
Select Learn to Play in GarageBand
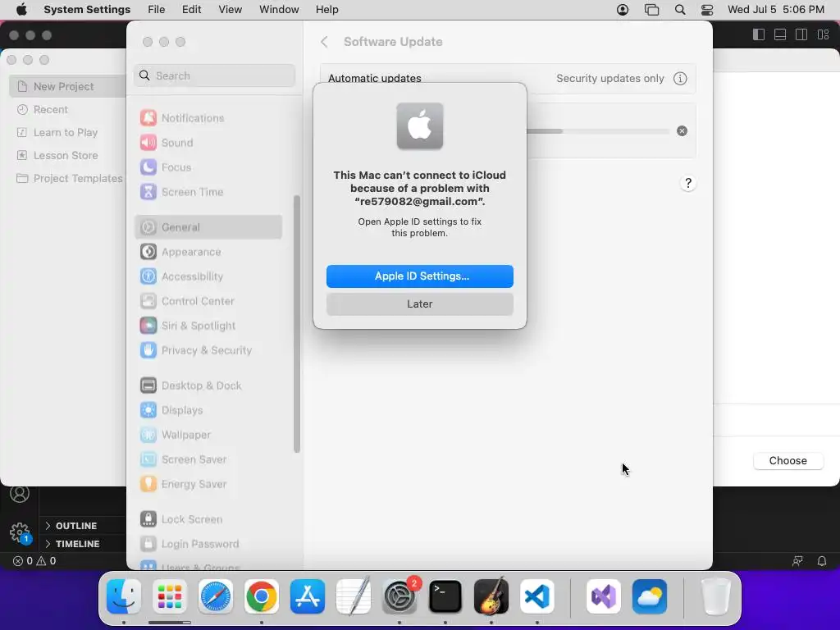coord(67,132)
